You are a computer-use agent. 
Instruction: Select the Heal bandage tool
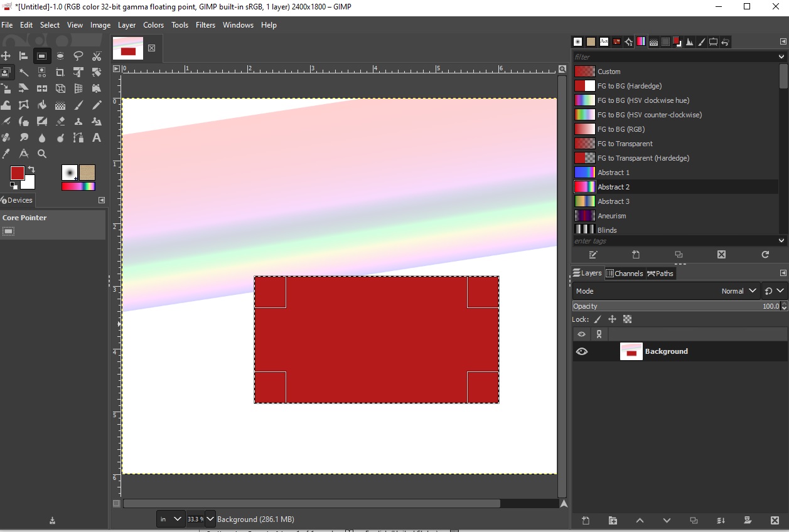pyautogui.click(x=6, y=137)
